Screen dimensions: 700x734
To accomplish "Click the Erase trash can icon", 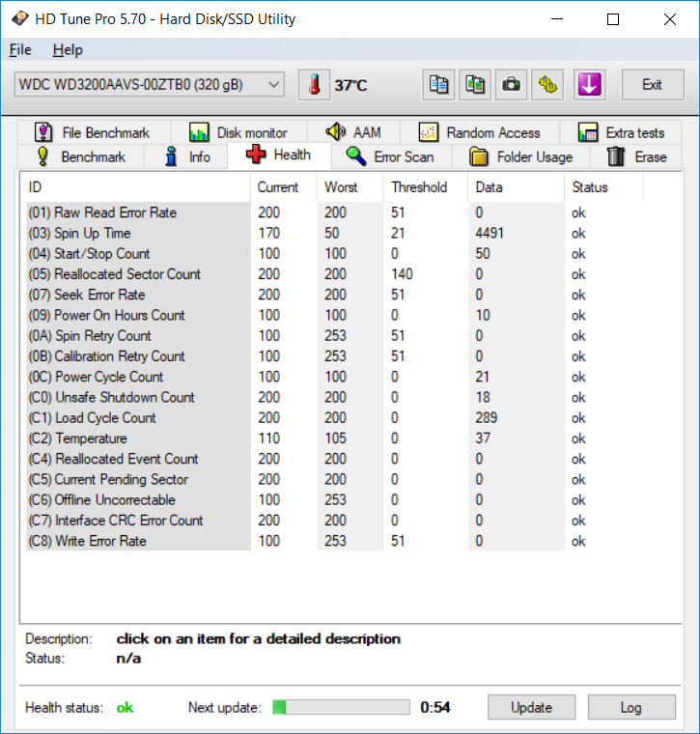I will tap(616, 156).
